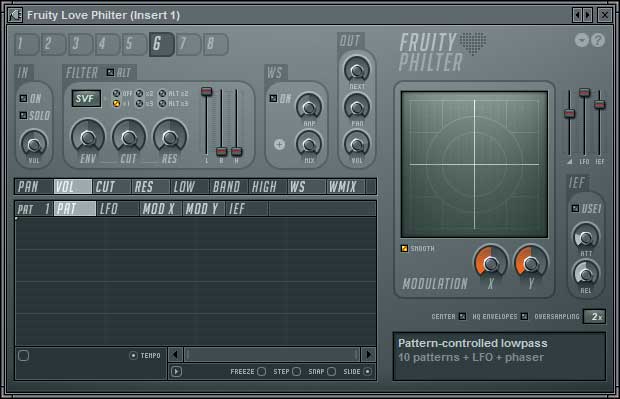The width and height of the screenshot is (620, 399).
Task: Select filter bank 4
Action: pyautogui.click(x=108, y=44)
